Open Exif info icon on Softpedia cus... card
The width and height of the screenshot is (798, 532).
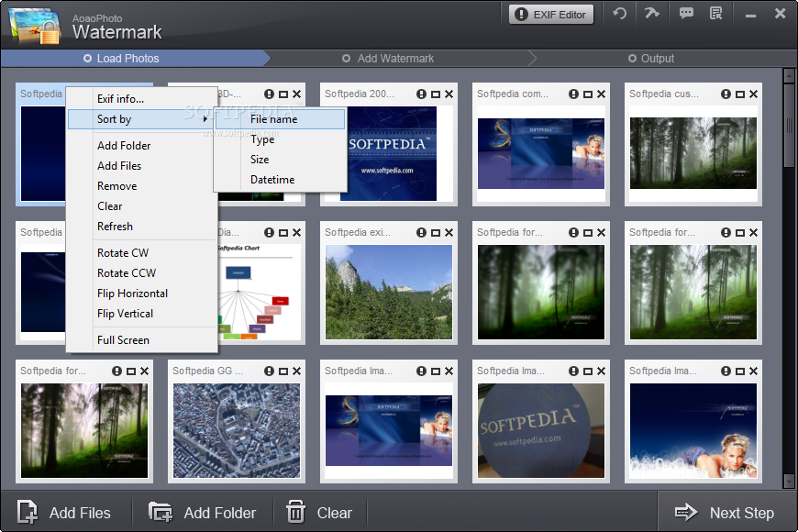[x=726, y=94]
